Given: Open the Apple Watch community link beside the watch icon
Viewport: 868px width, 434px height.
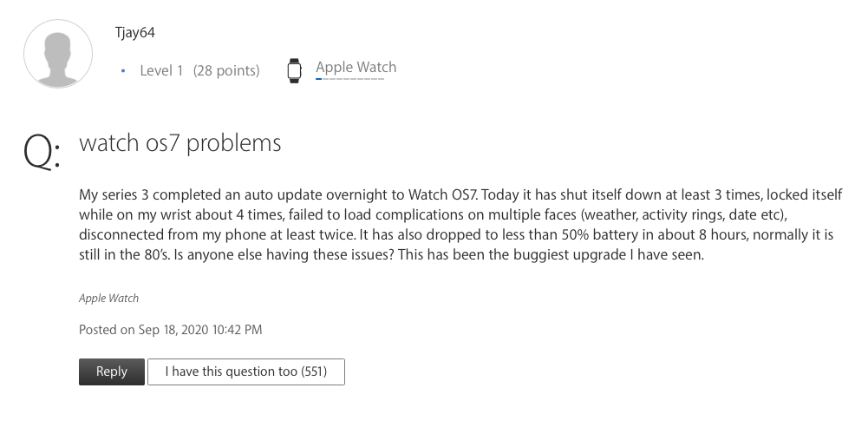Looking at the screenshot, I should point(356,67).
